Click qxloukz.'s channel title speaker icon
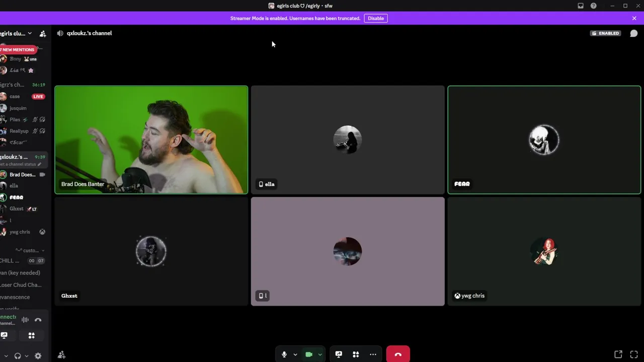644x362 pixels. (60, 33)
